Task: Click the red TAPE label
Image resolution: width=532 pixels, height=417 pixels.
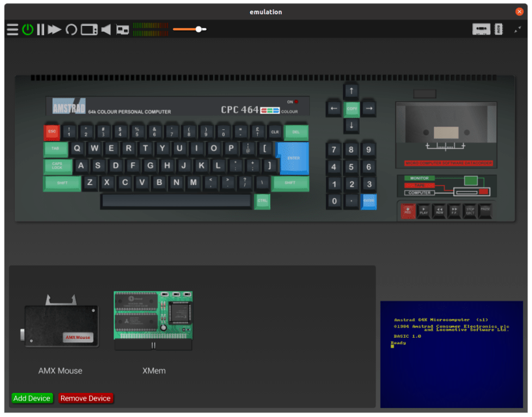Action: 420,186
